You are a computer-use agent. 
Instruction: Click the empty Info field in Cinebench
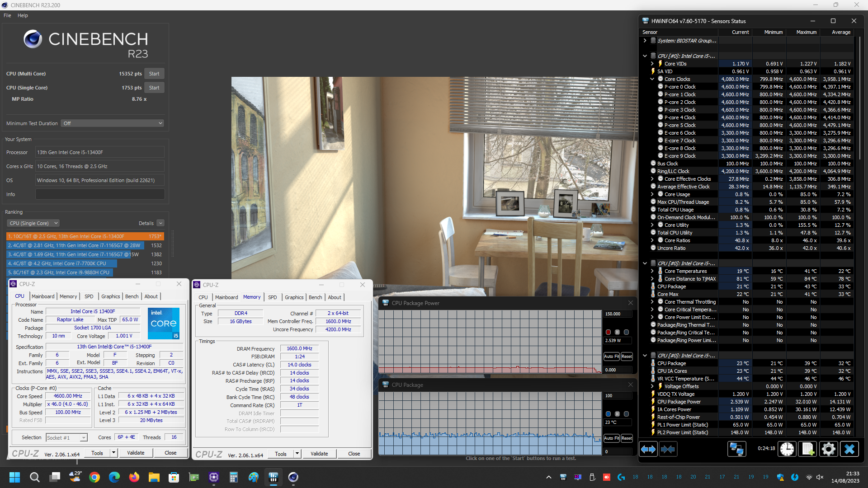[100, 194]
